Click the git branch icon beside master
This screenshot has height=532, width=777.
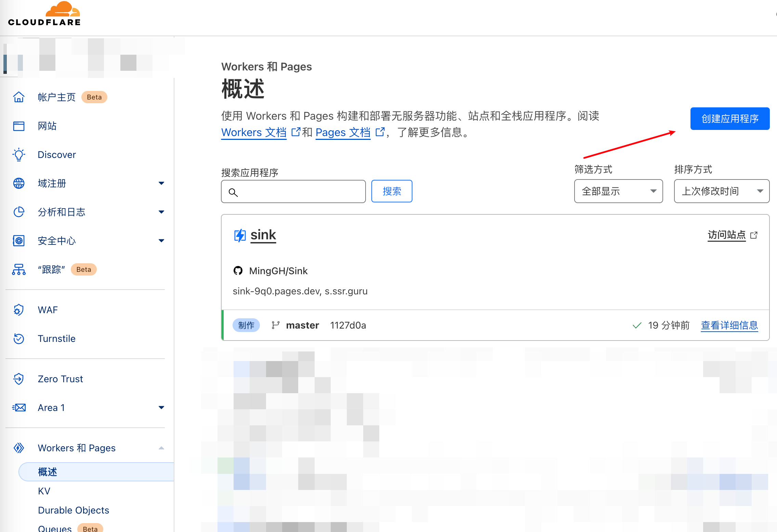coord(276,325)
